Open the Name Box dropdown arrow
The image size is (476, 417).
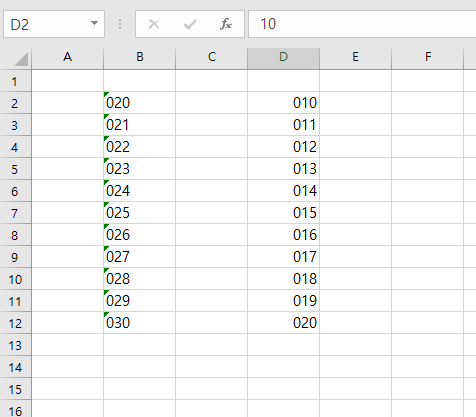94,23
